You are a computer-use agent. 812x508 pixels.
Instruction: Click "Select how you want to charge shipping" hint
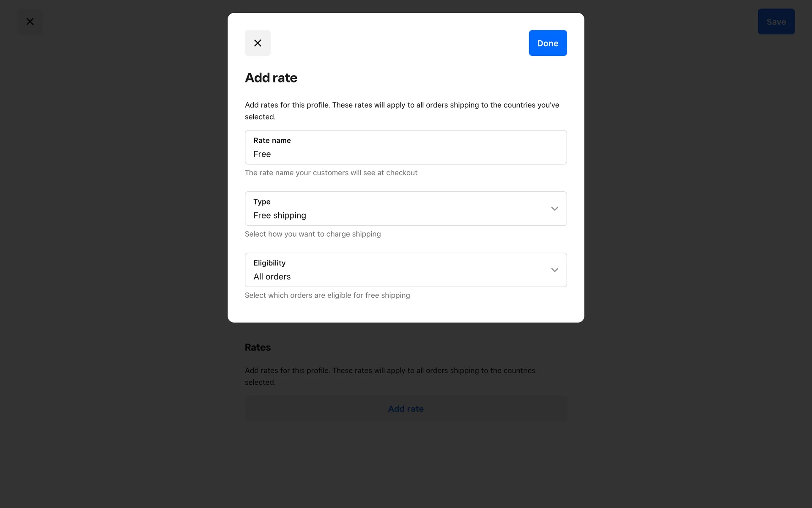tap(313, 234)
